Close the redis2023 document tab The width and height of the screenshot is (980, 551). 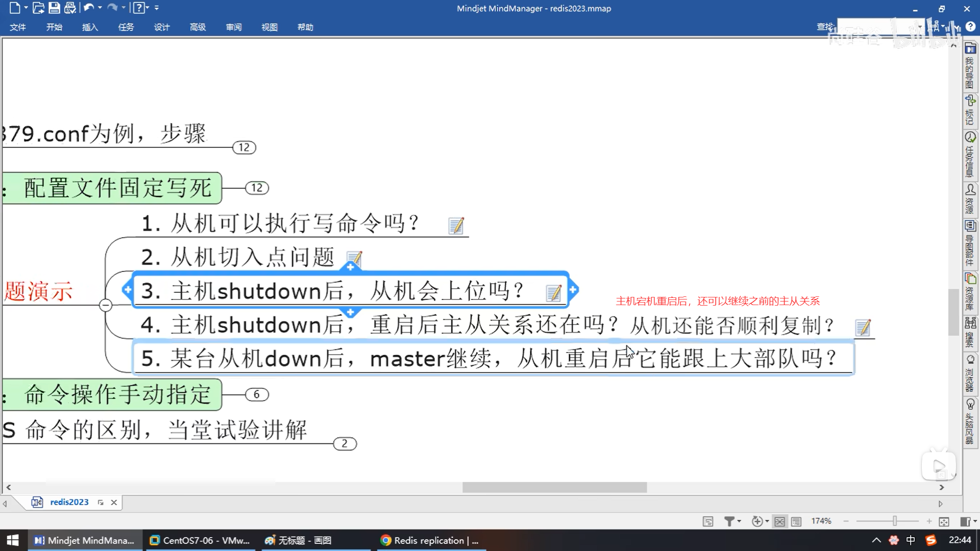pos(114,503)
